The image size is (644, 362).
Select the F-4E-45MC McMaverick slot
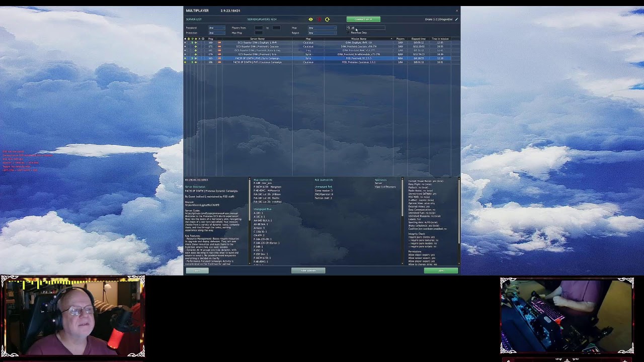coord(267,191)
